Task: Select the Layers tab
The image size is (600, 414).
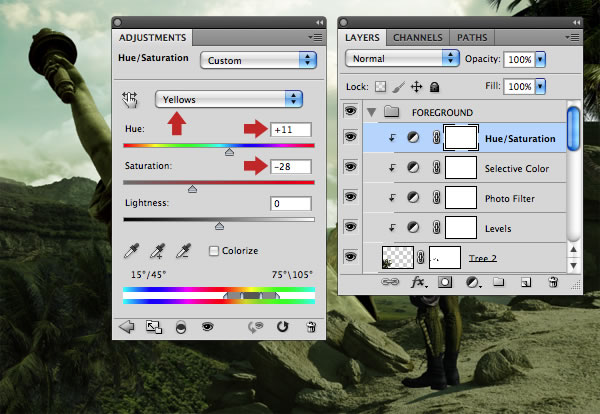Action: click(362, 38)
